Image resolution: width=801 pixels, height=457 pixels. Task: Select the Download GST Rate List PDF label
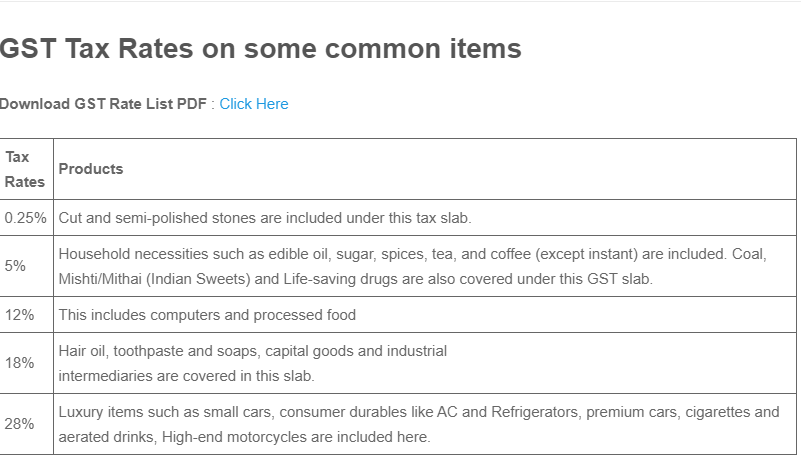(103, 104)
